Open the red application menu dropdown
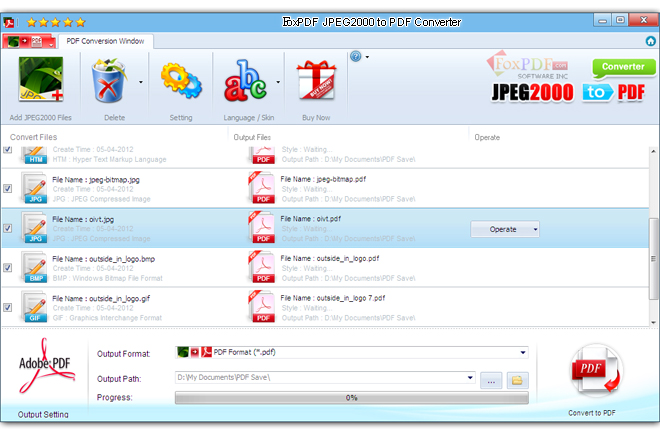Image resolution: width=660 pixels, height=430 pixels. click(x=29, y=41)
